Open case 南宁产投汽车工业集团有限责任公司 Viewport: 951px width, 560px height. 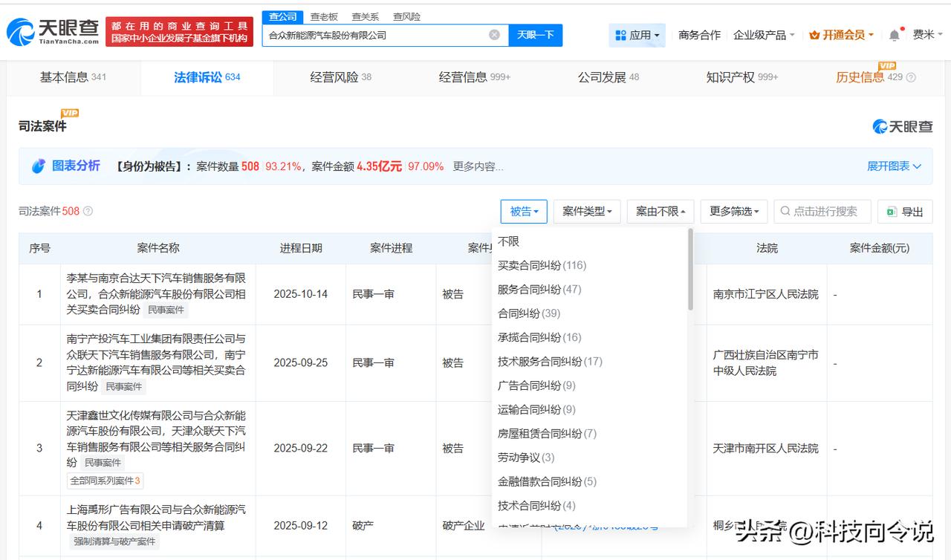156,362
